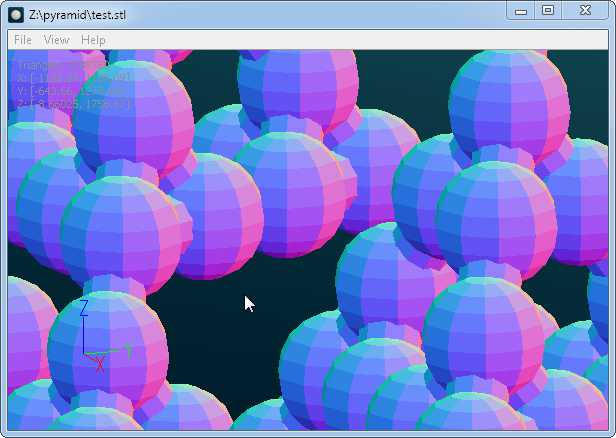Screen dimensions: 616x438
Task: Click the green Y axis label
Action: (128, 351)
